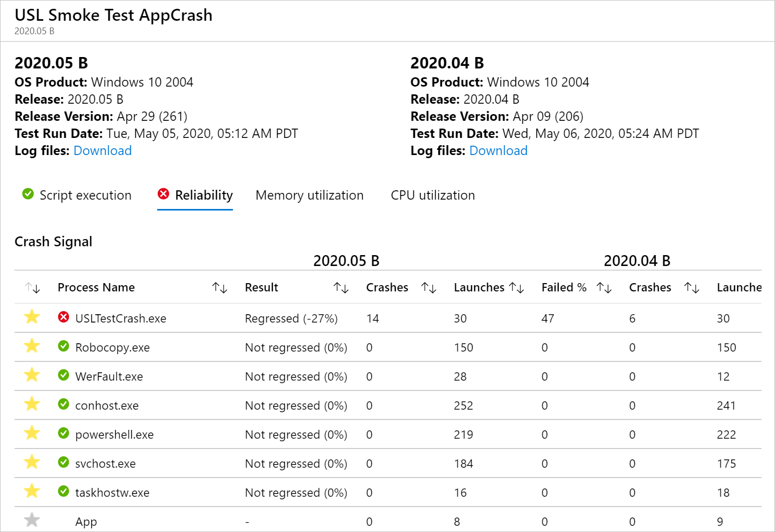Click the green check icon beside svchost.exe
Image resolution: width=775 pixels, height=532 pixels.
pos(63,463)
